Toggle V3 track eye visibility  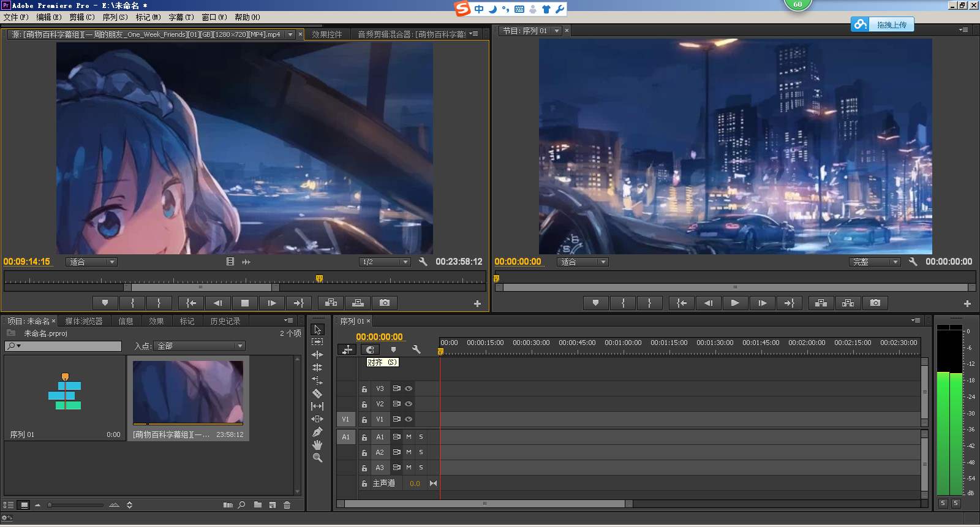pyautogui.click(x=409, y=389)
